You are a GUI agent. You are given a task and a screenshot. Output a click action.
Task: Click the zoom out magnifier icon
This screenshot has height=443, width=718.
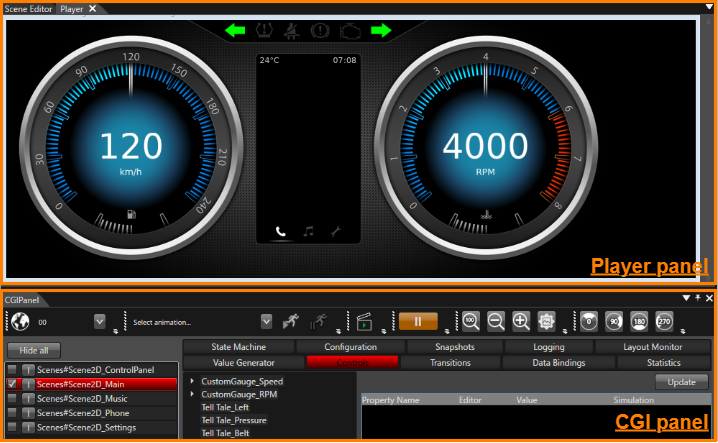pyautogui.click(x=496, y=321)
